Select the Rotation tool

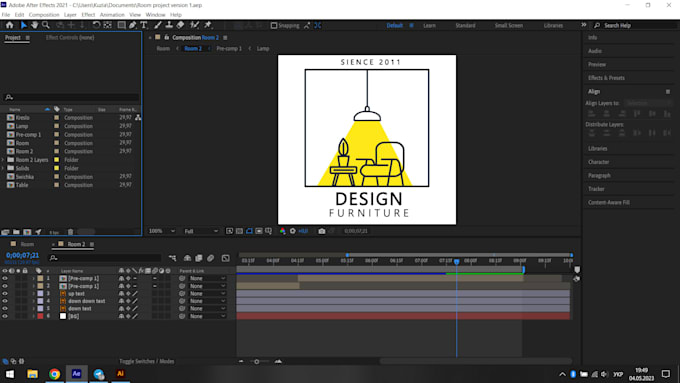[96, 25]
